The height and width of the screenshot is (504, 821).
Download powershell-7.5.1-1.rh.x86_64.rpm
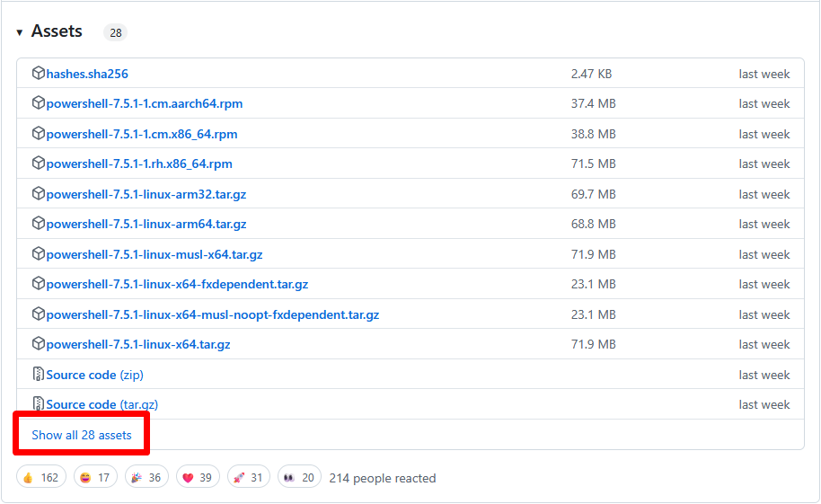139,164
